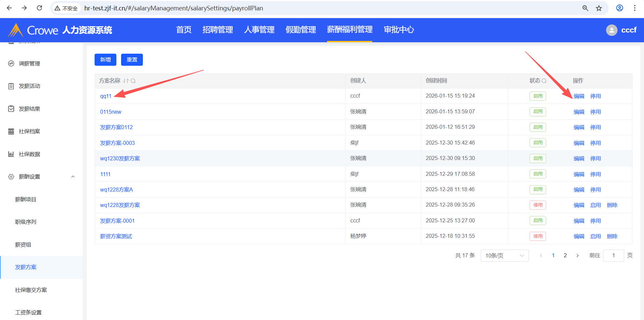The height and width of the screenshot is (320, 644).
Task: Click the search icon in 方案名称 header
Action: 133,81
